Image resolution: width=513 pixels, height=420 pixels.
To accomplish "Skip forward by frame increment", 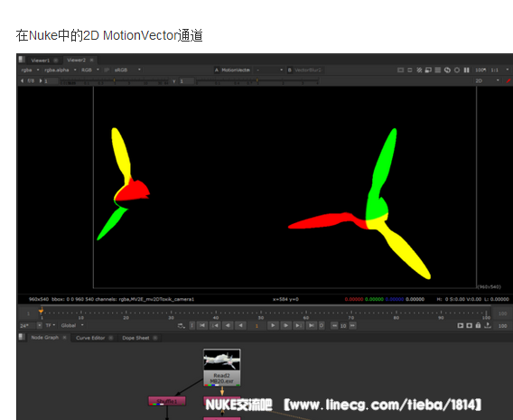I will tap(352, 326).
